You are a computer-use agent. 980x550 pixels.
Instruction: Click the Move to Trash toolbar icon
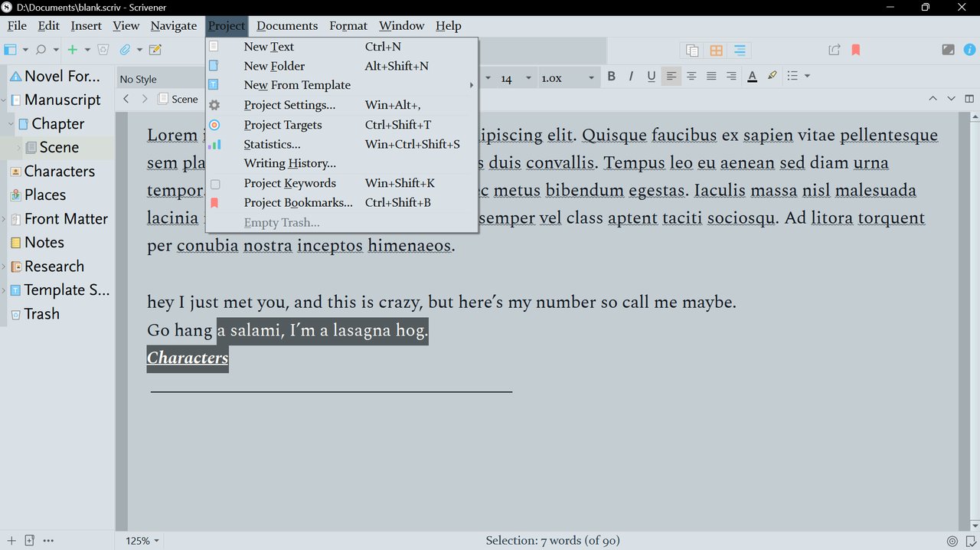click(x=103, y=50)
